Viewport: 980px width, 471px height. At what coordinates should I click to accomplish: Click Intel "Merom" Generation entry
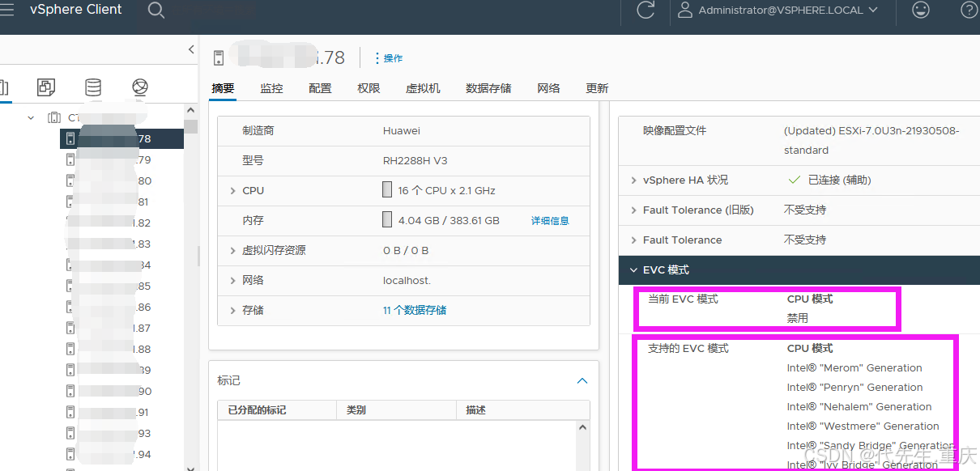click(x=854, y=368)
